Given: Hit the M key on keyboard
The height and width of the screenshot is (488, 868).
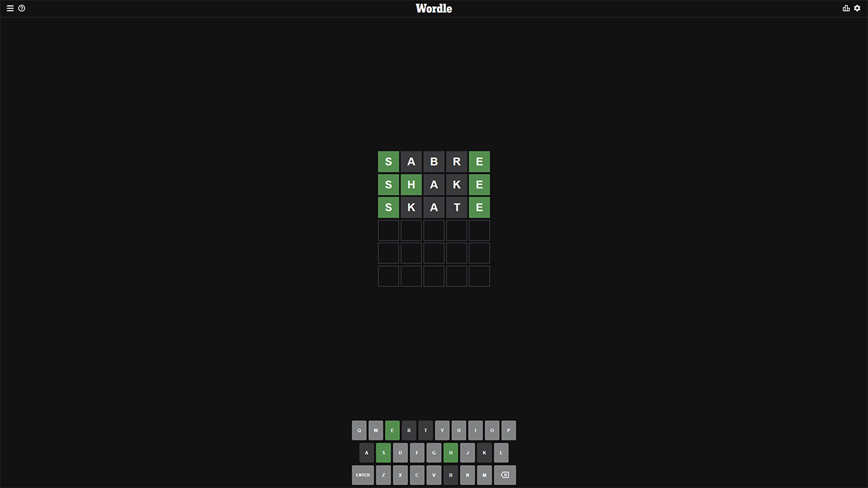Looking at the screenshot, I should (x=484, y=475).
